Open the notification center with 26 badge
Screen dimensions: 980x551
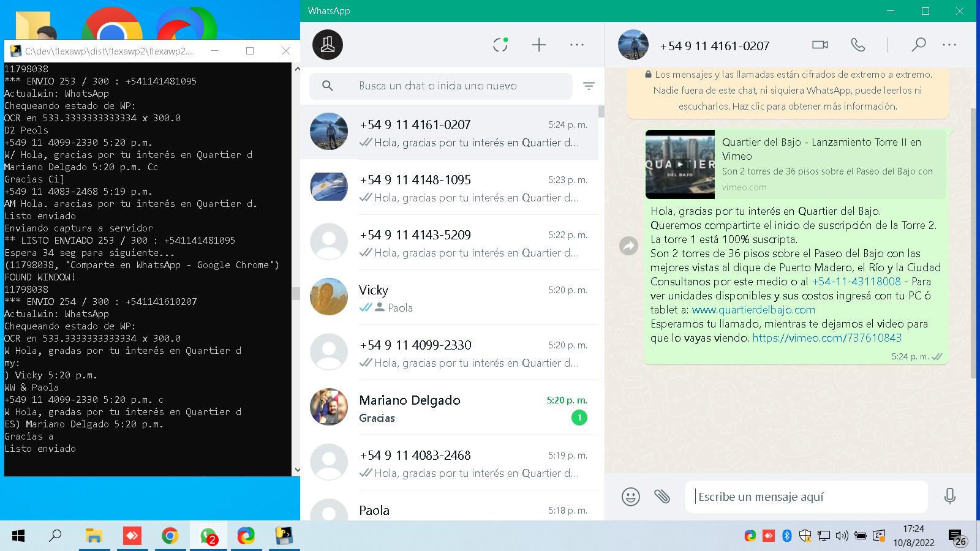(x=957, y=538)
